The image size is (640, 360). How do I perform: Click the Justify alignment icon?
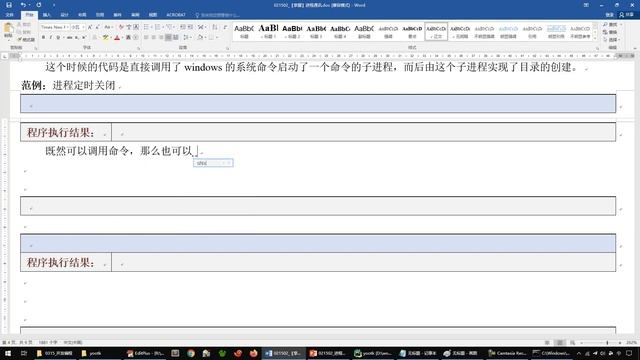168,38
